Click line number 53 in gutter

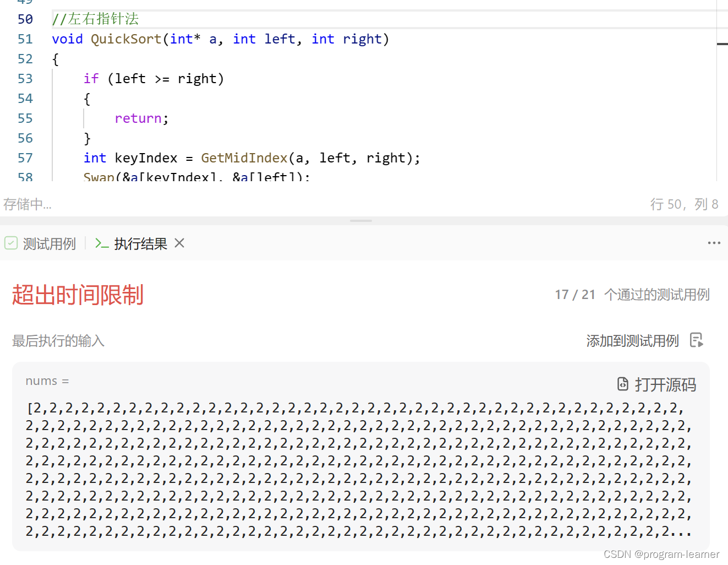(x=25, y=79)
